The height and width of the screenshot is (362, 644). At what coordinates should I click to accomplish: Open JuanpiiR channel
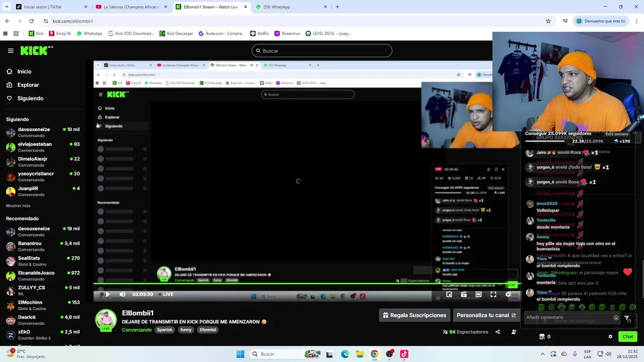click(43, 191)
